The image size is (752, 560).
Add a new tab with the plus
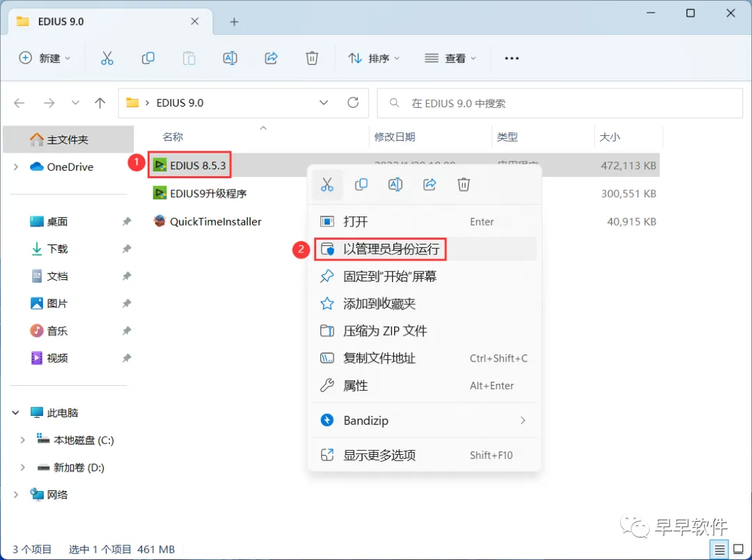click(234, 22)
